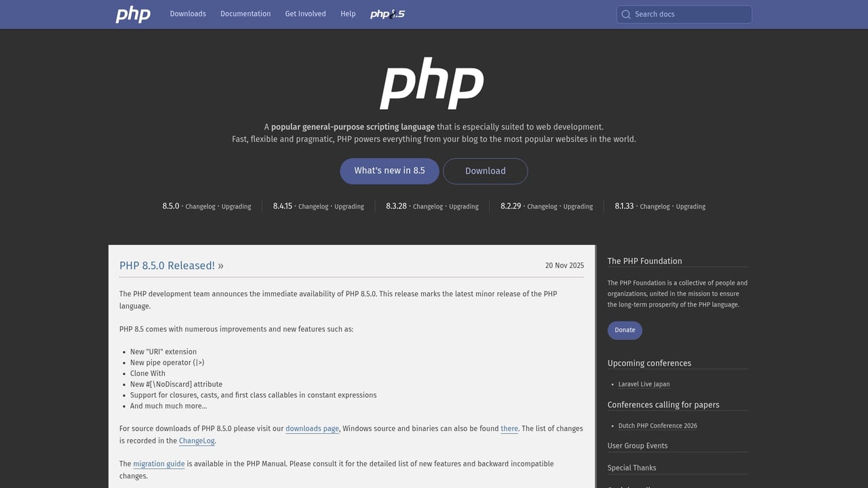The image size is (868, 488).
Task: Open the Documentation section
Action: [245, 14]
